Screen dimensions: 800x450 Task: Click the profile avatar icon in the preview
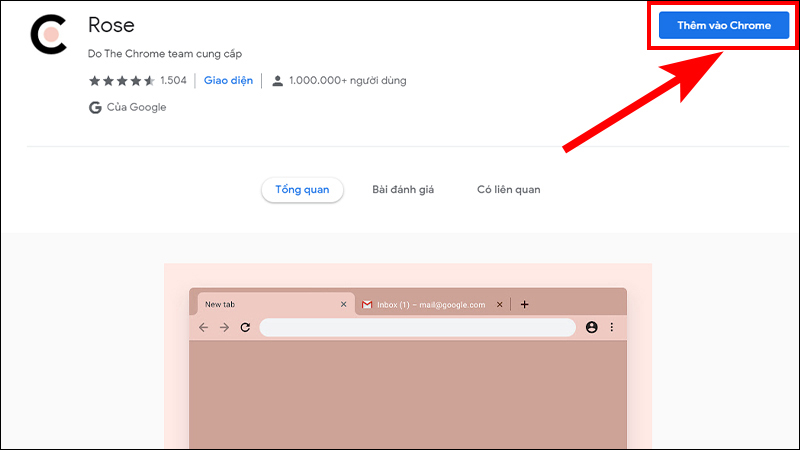tap(591, 327)
